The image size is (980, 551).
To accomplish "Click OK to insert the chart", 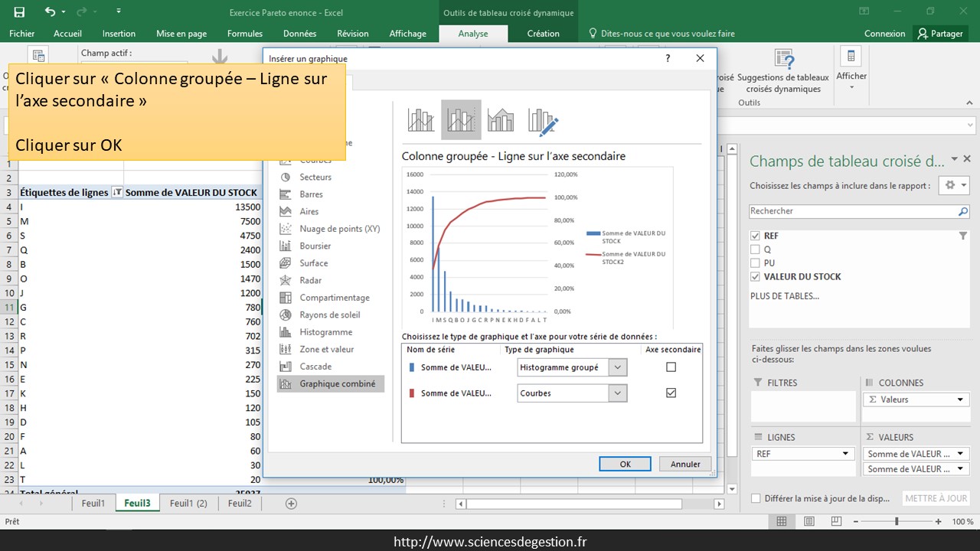I will pos(625,464).
